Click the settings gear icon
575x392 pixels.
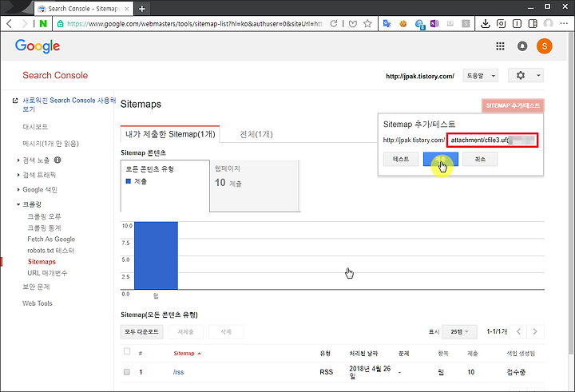(x=521, y=76)
